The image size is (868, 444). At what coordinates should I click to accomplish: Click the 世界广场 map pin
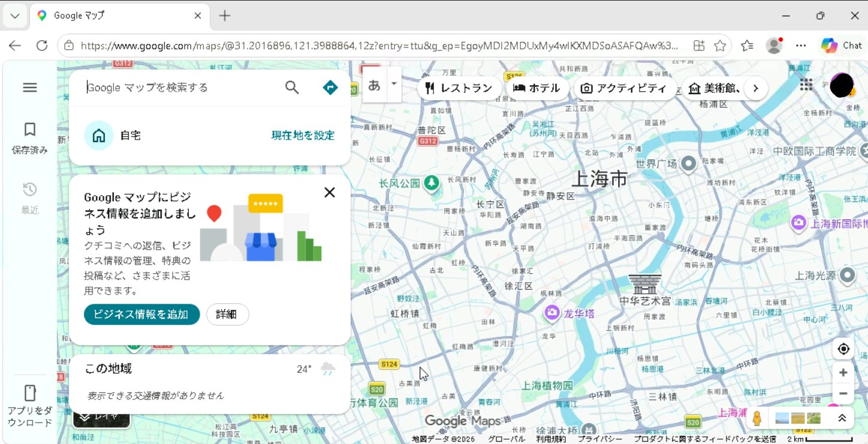(x=689, y=162)
